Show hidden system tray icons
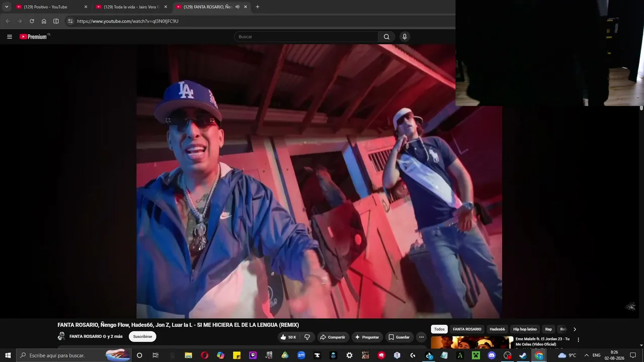644x362 pixels. click(586, 355)
